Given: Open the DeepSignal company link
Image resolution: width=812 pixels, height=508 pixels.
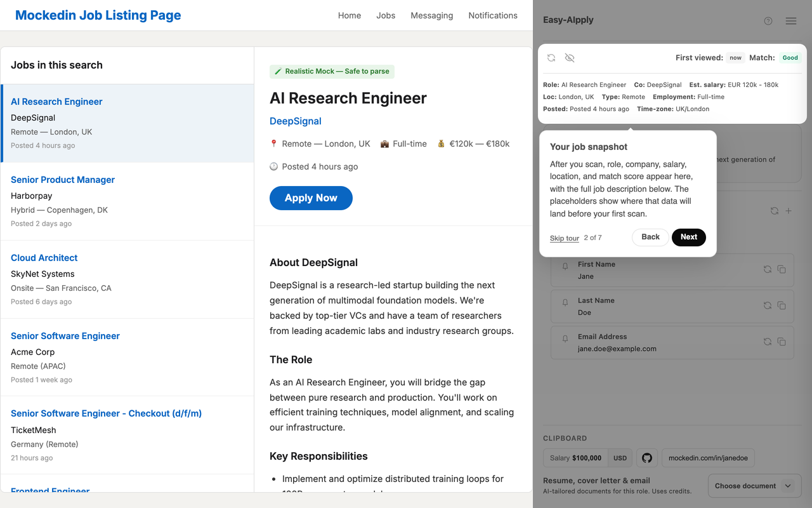Looking at the screenshot, I should point(296,121).
